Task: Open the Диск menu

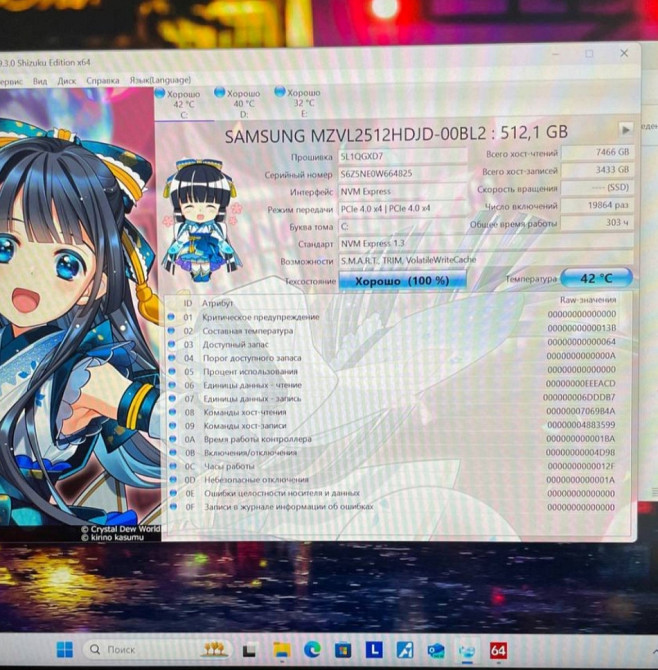Action: 67,80
